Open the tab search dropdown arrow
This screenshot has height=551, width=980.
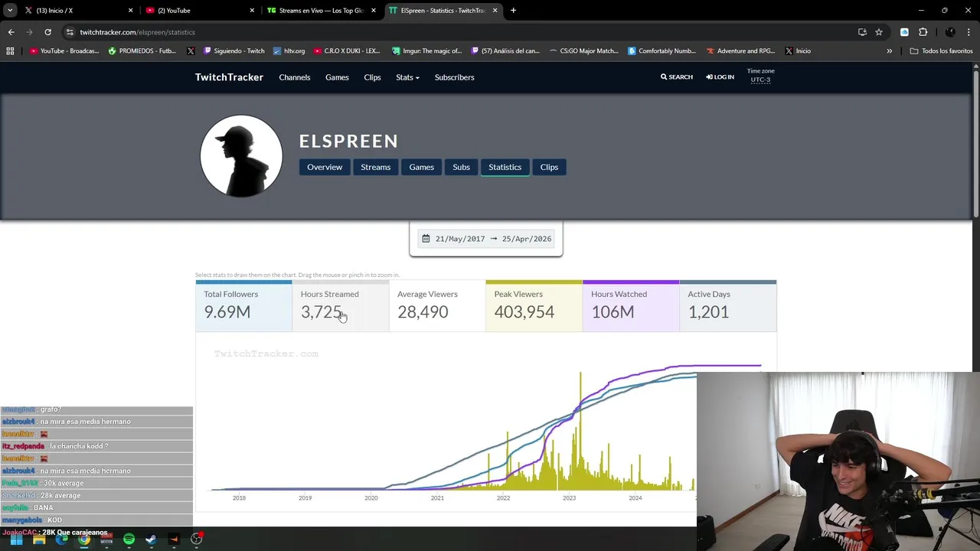tap(10, 11)
